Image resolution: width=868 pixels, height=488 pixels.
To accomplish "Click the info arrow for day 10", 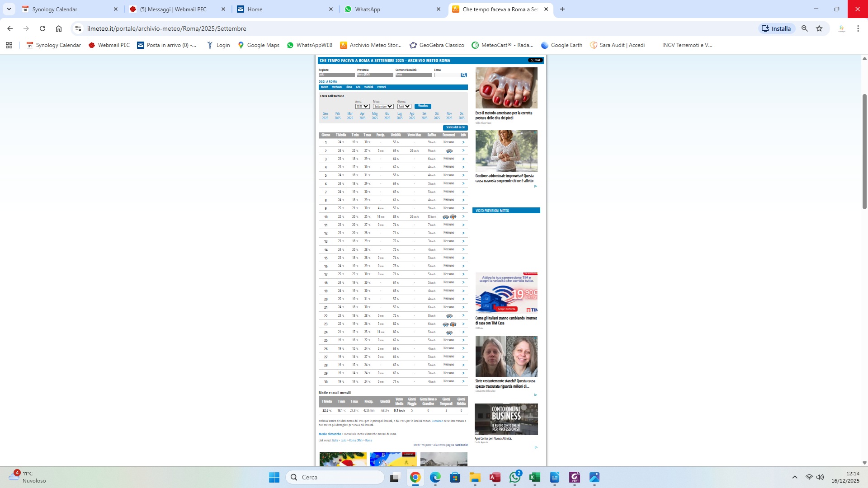I will pos(463,216).
